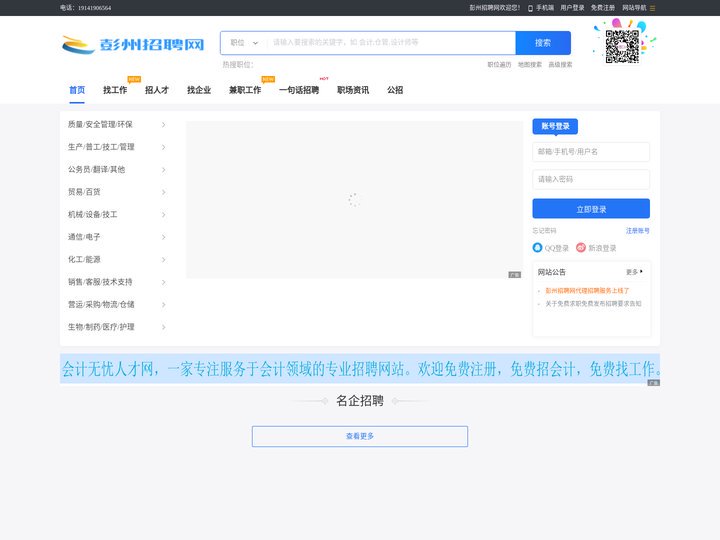
Task: Open the 一句话招聘 nav tab
Action: tap(299, 90)
